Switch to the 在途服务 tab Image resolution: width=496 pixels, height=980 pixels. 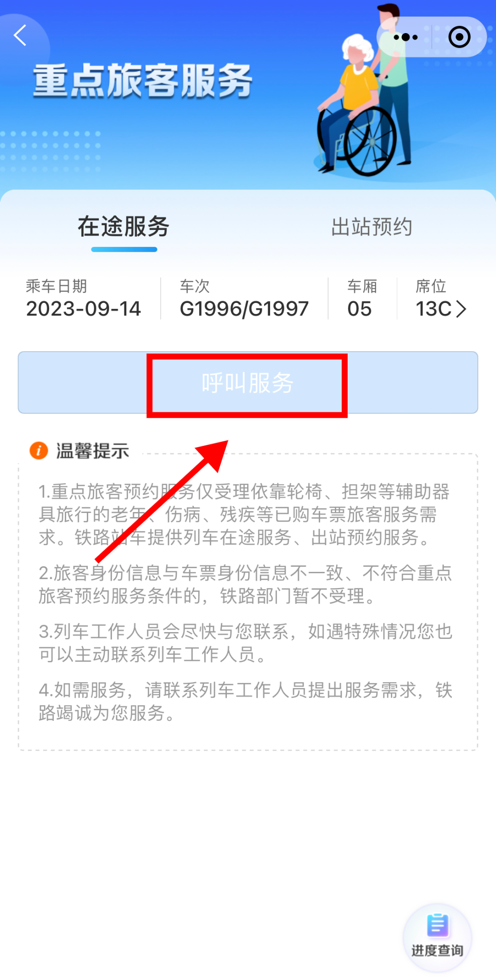click(124, 227)
